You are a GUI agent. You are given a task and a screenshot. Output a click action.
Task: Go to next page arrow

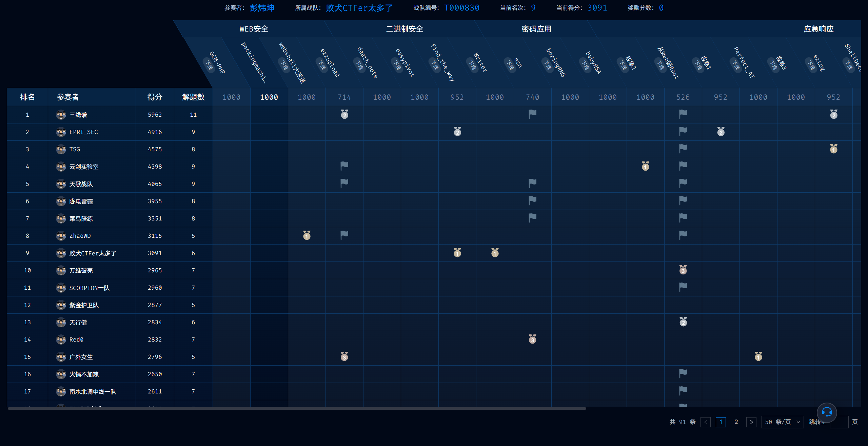pyautogui.click(x=751, y=422)
